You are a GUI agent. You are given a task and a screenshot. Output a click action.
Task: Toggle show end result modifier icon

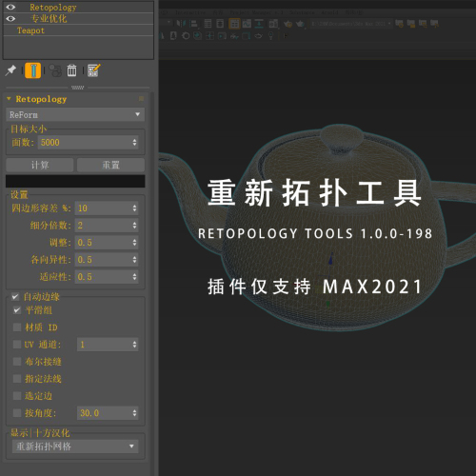(32, 70)
